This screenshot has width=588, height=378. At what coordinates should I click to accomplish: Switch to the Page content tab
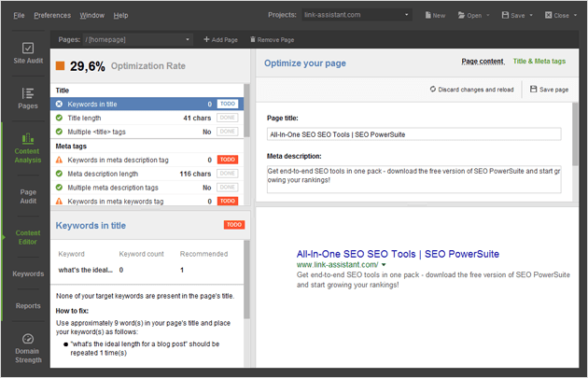click(483, 62)
